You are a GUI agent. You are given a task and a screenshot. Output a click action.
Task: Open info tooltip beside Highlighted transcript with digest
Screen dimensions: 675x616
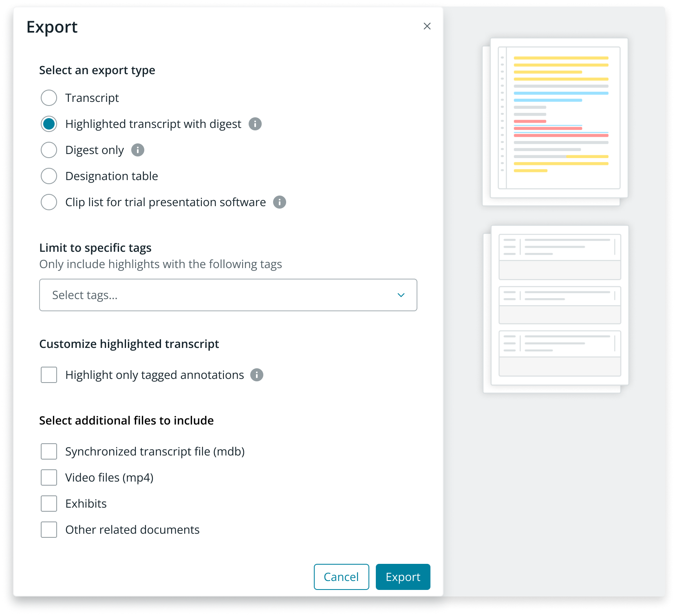pyautogui.click(x=255, y=124)
